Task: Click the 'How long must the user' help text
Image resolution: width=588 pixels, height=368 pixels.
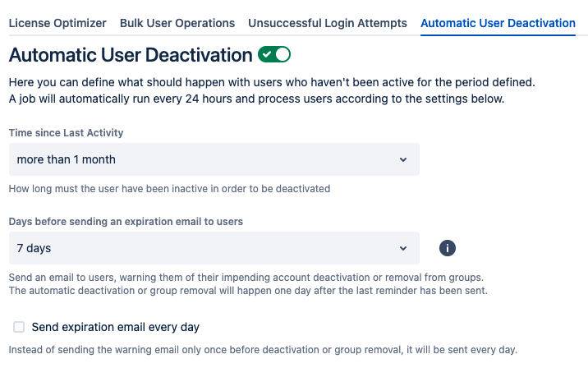Action: (169, 189)
